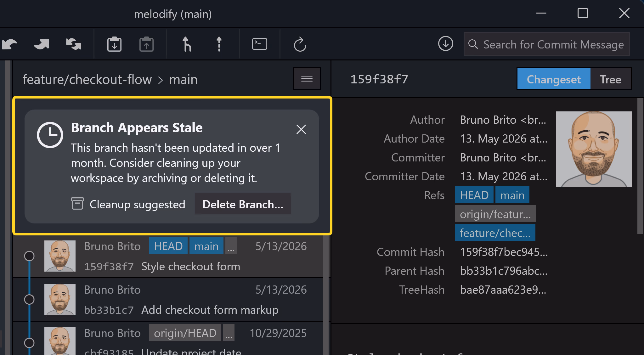This screenshot has width=644, height=355.
Task: Click the main breadcrumb
Action: [x=184, y=80]
